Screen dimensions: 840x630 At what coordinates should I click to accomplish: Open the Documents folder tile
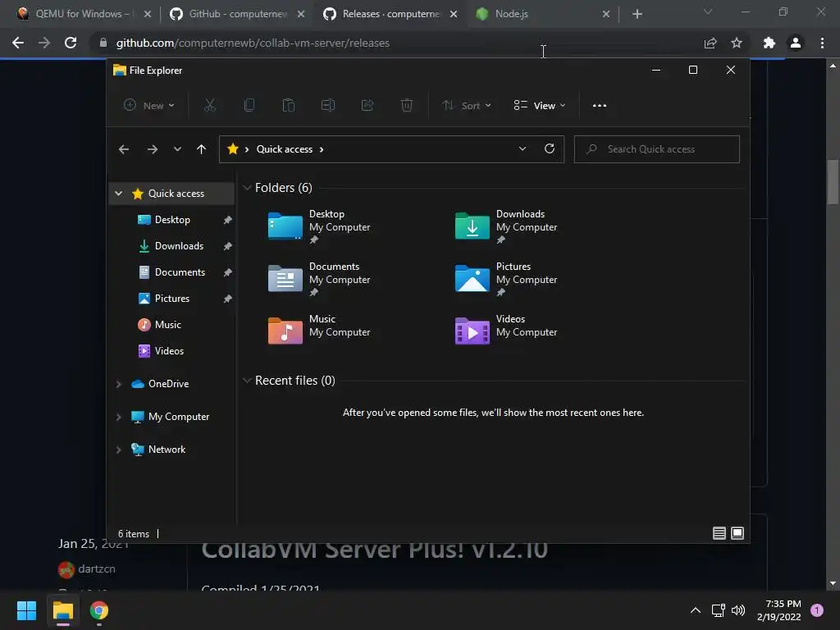[320, 279]
